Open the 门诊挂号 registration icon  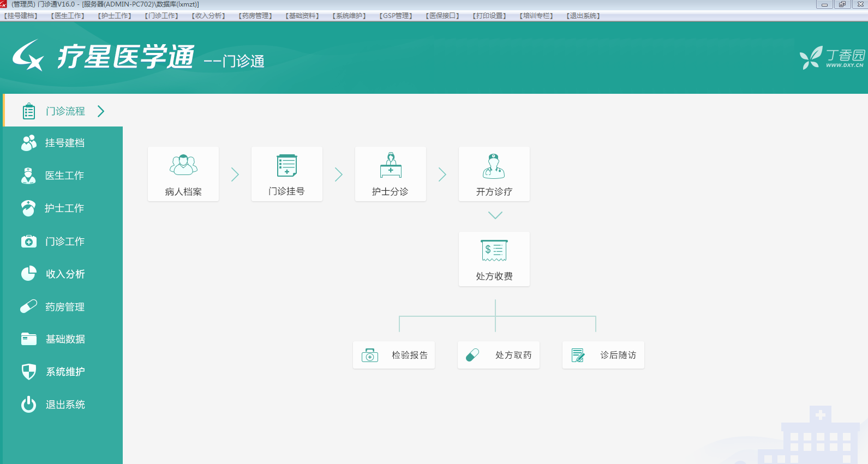287,165
